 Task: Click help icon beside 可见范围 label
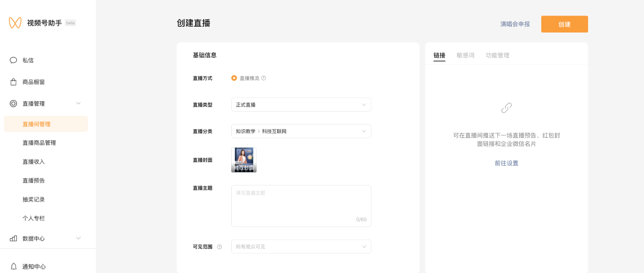click(219, 247)
